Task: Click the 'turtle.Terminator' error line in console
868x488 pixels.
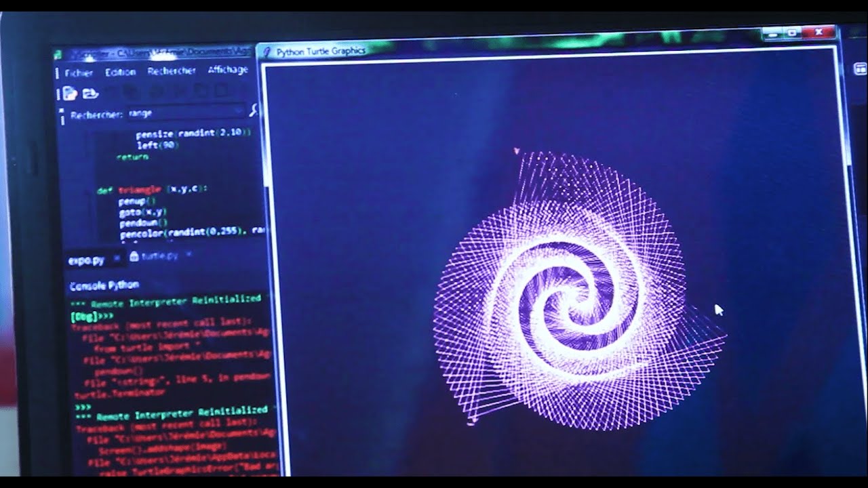Action: click(x=119, y=392)
